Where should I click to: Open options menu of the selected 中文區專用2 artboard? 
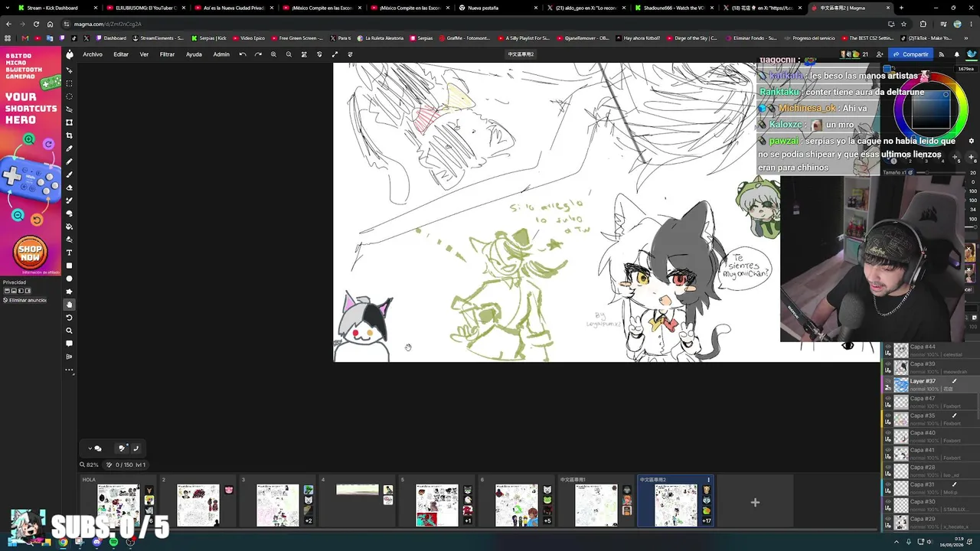click(708, 480)
